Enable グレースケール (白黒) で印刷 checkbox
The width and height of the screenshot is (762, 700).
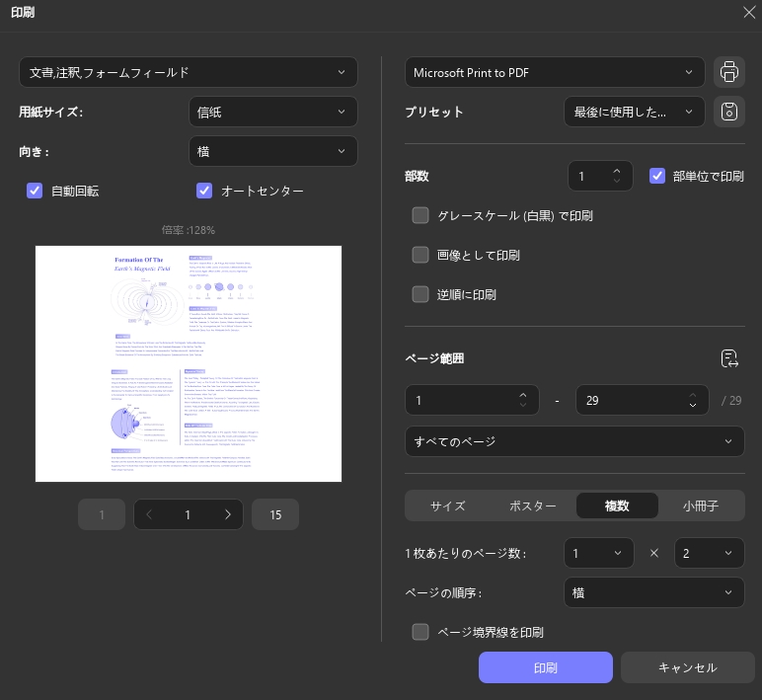point(420,215)
